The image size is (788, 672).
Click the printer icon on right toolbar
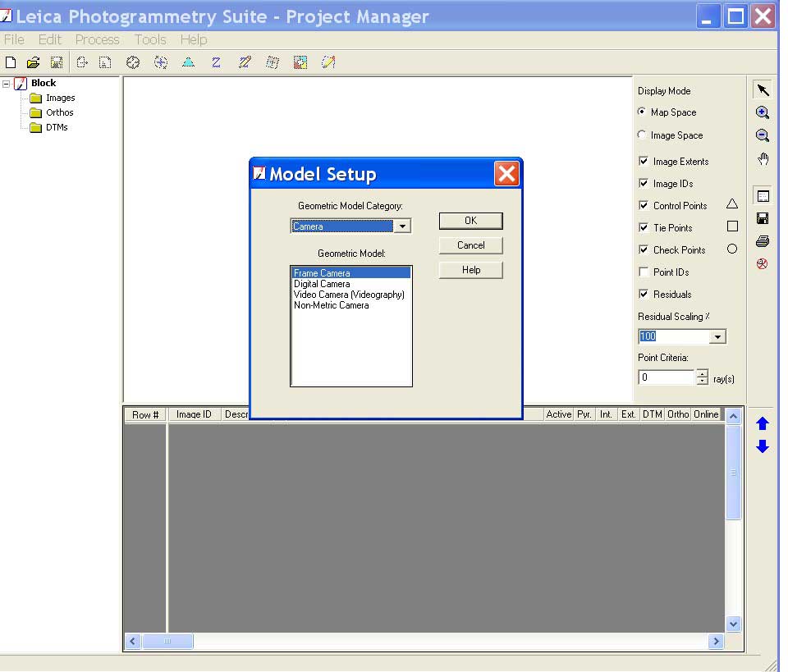tap(763, 241)
